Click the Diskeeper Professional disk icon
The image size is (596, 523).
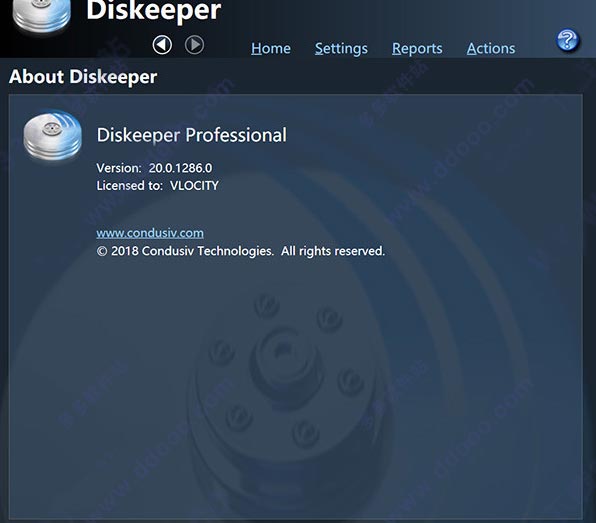[52, 134]
